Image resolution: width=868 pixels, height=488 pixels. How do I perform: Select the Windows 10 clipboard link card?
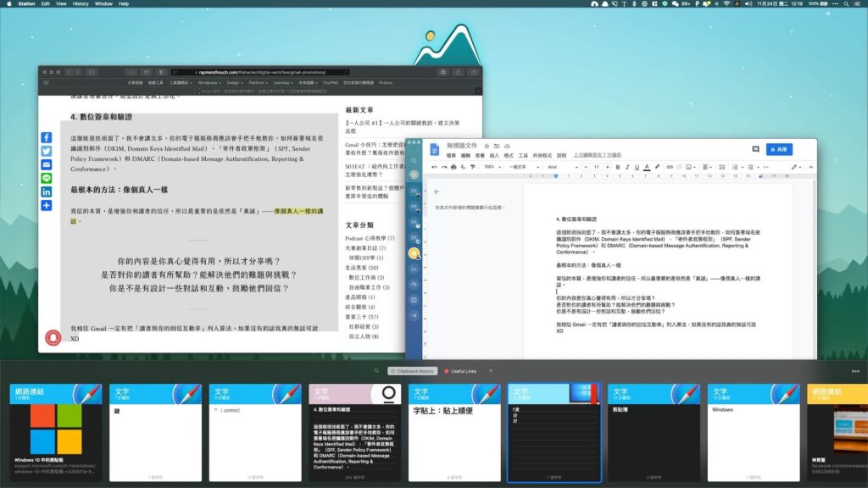[56, 433]
